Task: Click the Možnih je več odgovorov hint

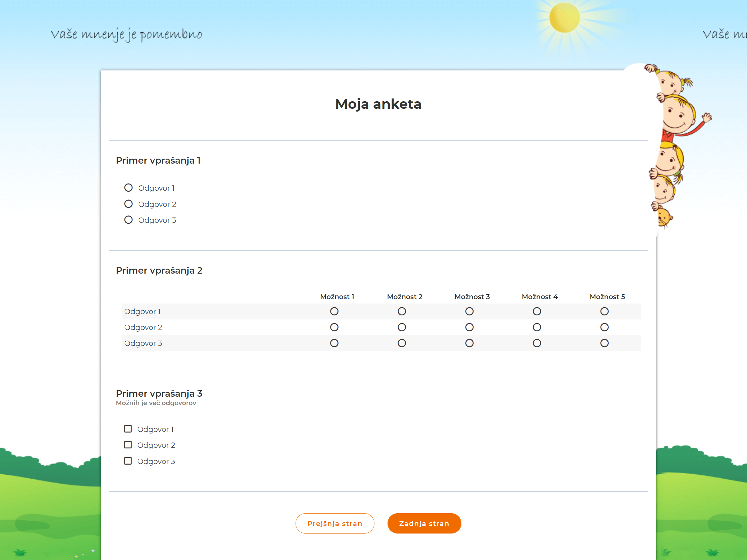Action: point(156,403)
